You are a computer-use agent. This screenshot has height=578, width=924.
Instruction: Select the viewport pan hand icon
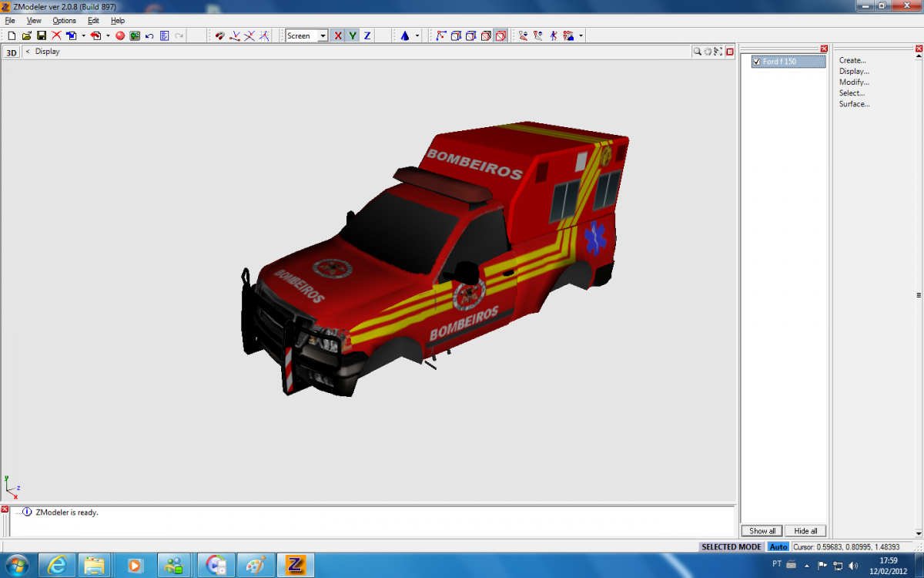tap(708, 52)
